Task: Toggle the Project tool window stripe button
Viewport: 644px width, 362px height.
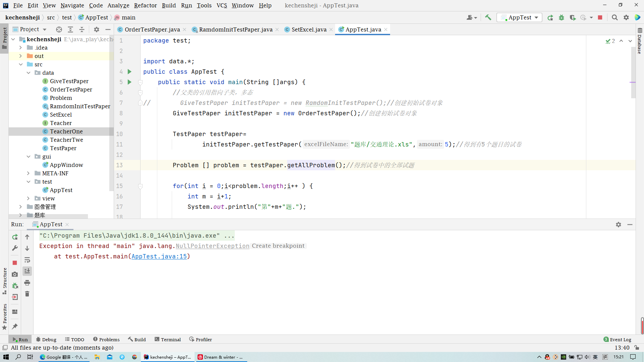Action: point(4,38)
